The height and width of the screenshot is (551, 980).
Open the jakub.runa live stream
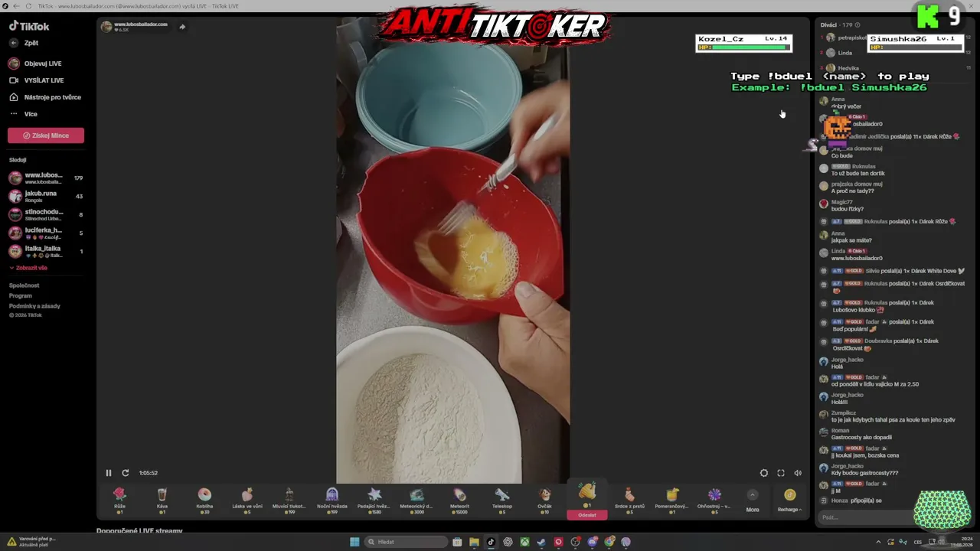click(46, 197)
